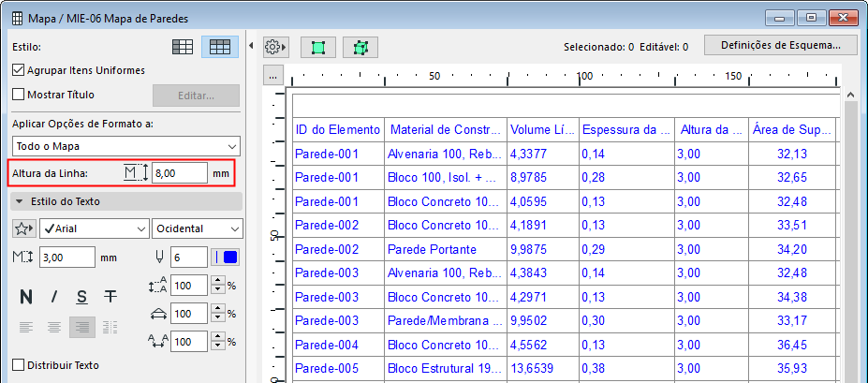Image resolution: width=868 pixels, height=383 pixels.
Task: Align text to the left
Action: [25, 327]
